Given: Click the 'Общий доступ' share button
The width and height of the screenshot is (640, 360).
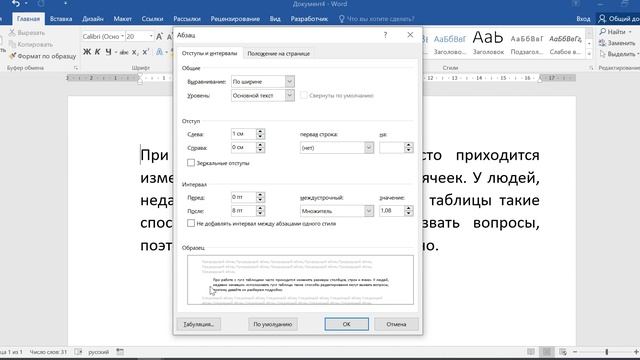Looking at the screenshot, I should click(619, 19).
